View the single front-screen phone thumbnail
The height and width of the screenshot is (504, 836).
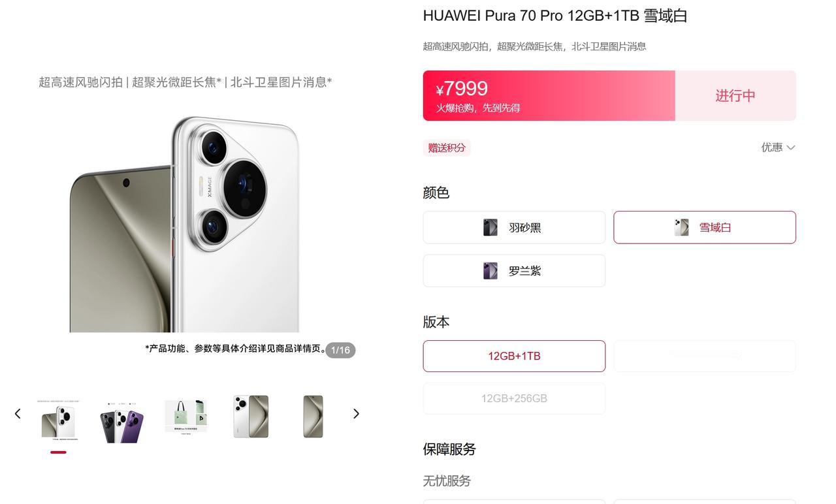tap(313, 417)
